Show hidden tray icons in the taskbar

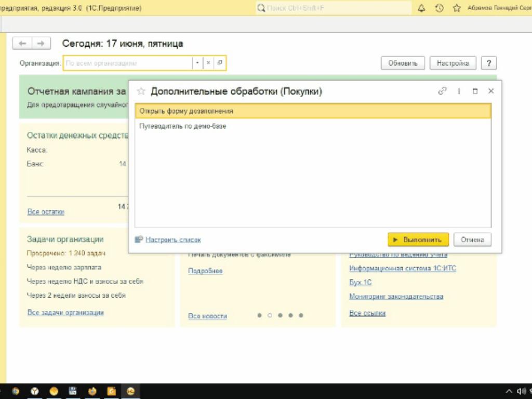tap(509, 391)
